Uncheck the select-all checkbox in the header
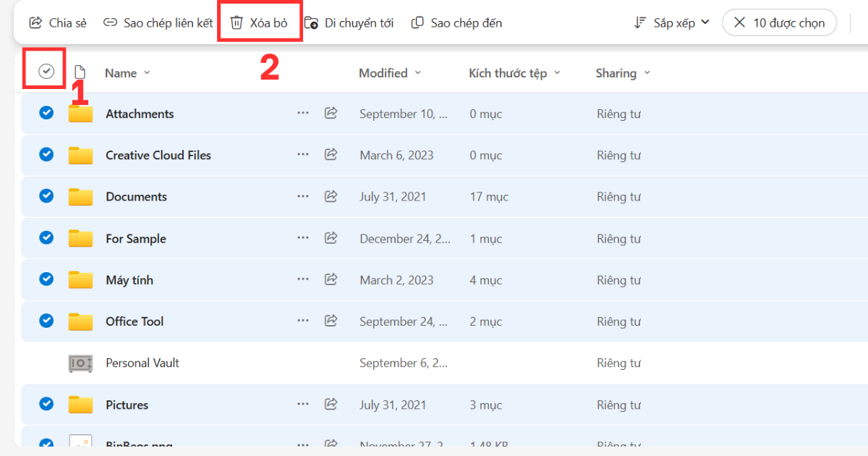The height and width of the screenshot is (456, 868). [x=45, y=72]
